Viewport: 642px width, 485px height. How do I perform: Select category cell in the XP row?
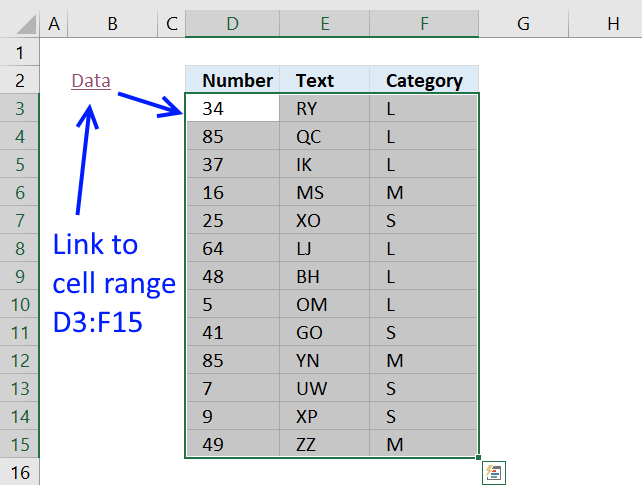tap(424, 416)
